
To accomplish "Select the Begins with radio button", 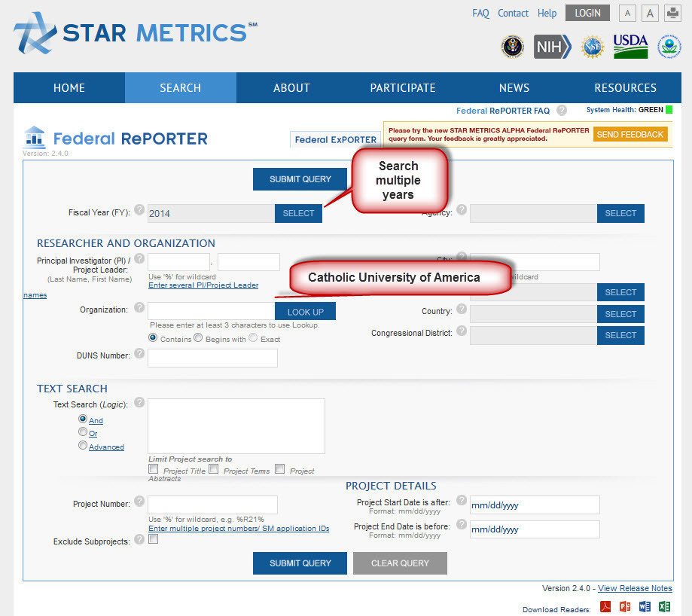I will [198, 337].
